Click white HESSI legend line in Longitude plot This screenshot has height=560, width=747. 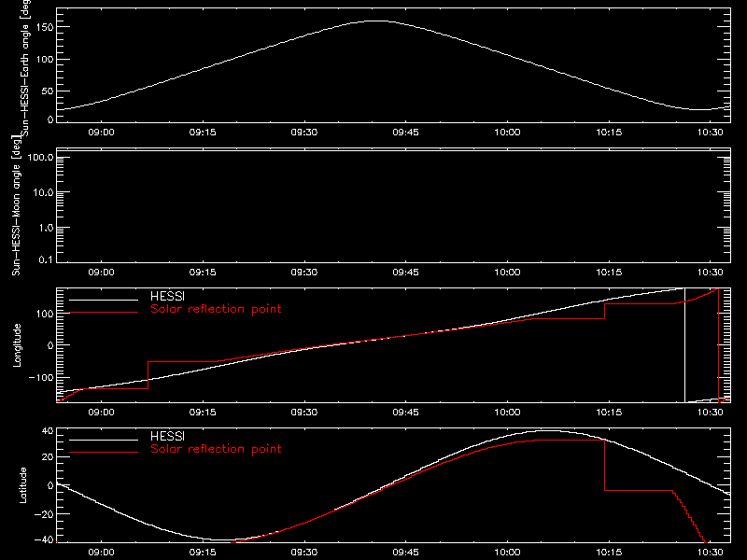click(x=104, y=300)
